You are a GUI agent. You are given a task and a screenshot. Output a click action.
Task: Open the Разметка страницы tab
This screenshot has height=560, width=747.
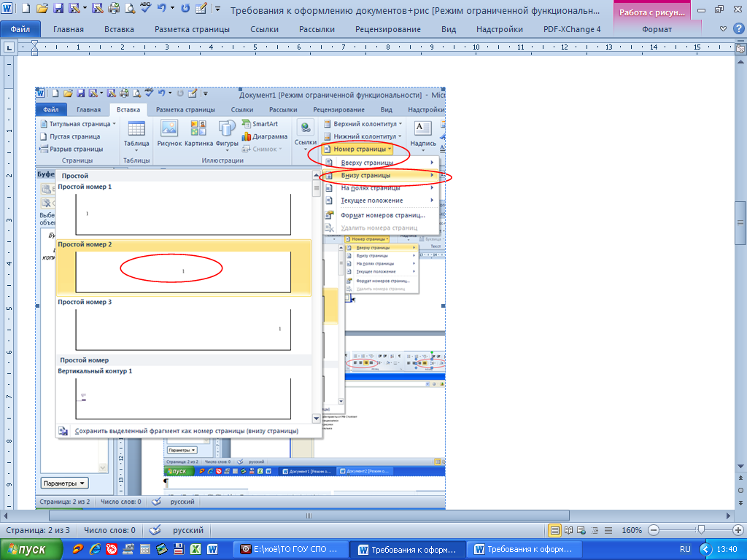click(x=192, y=29)
